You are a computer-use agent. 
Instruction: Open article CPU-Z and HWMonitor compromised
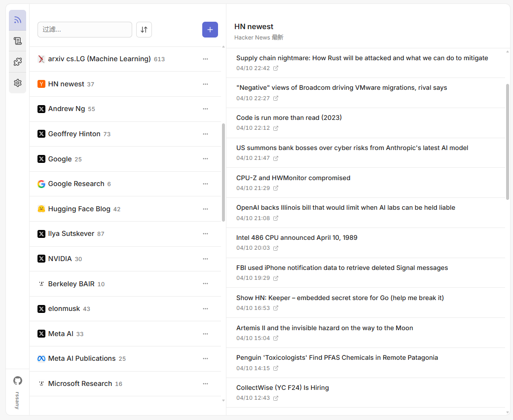point(293,178)
